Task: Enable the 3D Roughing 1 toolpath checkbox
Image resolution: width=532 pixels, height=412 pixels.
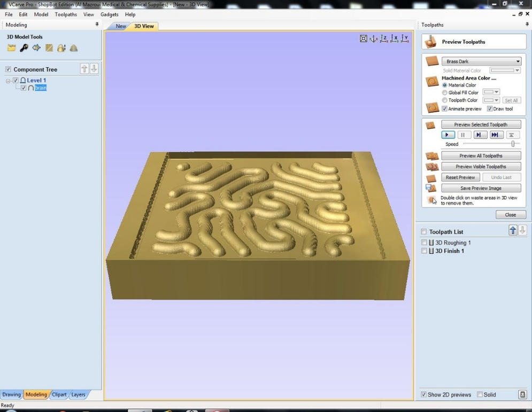Action: coord(424,243)
